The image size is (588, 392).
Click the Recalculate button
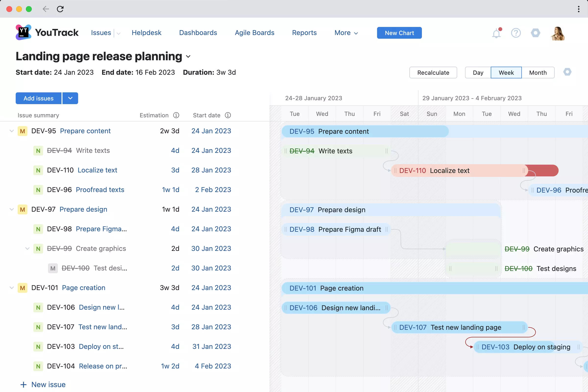point(433,73)
